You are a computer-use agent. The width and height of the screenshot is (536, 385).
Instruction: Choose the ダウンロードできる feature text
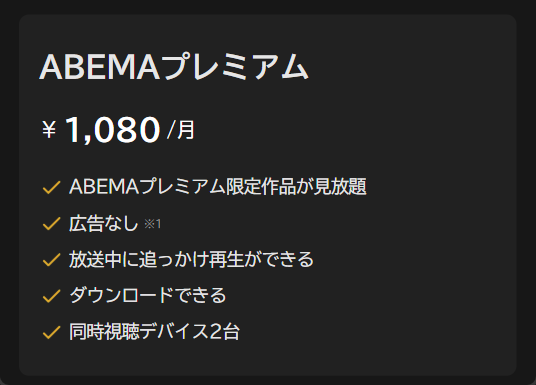[148, 295]
